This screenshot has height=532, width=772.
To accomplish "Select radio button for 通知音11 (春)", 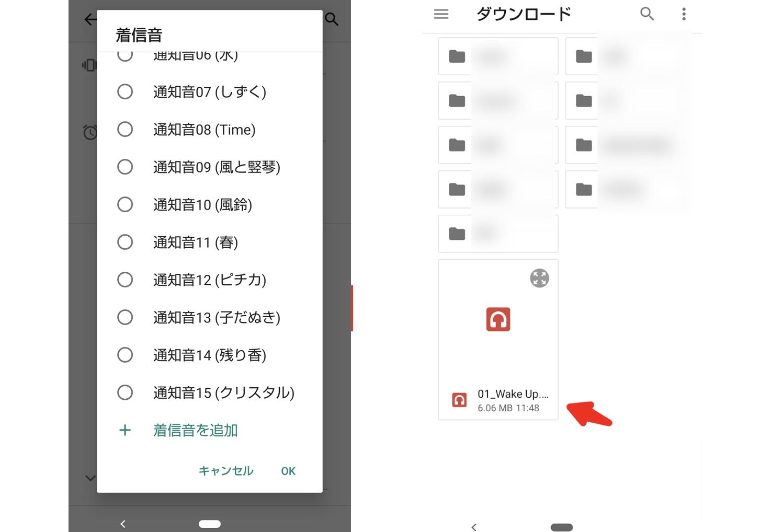I will click(125, 242).
